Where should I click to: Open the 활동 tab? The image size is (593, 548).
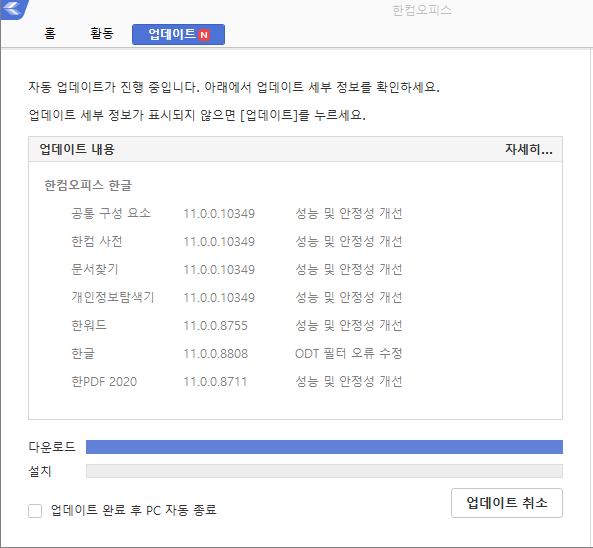coord(102,33)
